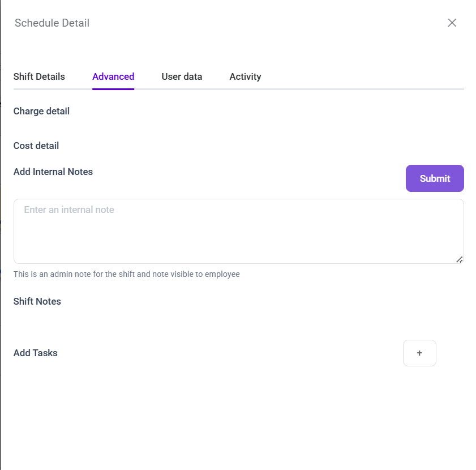Click the admin note helper text
Image resolution: width=476 pixels, height=470 pixels.
tap(126, 274)
